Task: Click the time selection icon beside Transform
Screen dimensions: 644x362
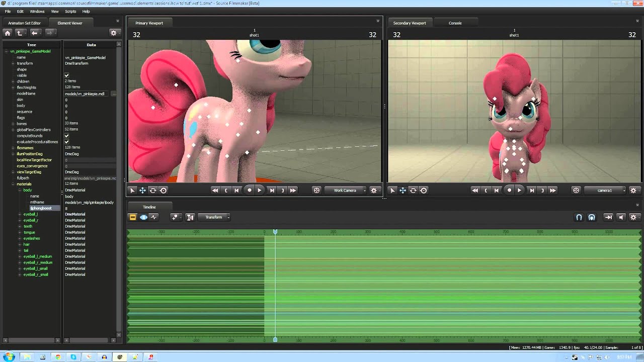Action: [x=190, y=217]
